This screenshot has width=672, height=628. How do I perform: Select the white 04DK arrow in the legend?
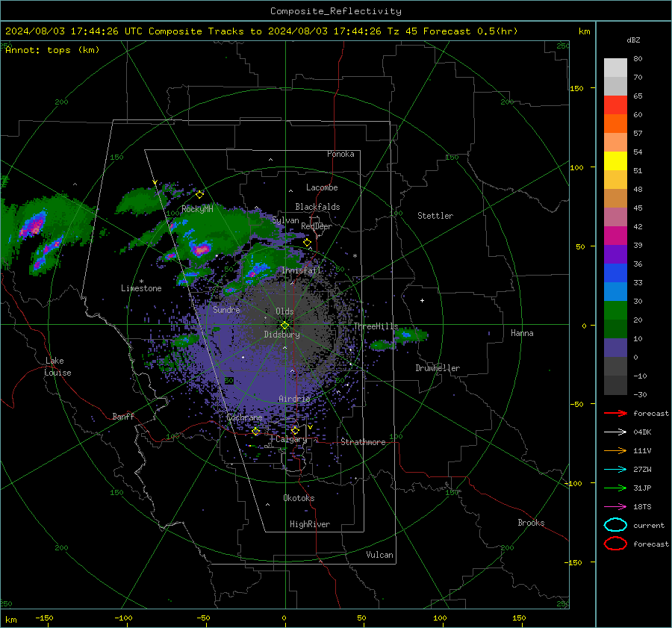pos(615,432)
